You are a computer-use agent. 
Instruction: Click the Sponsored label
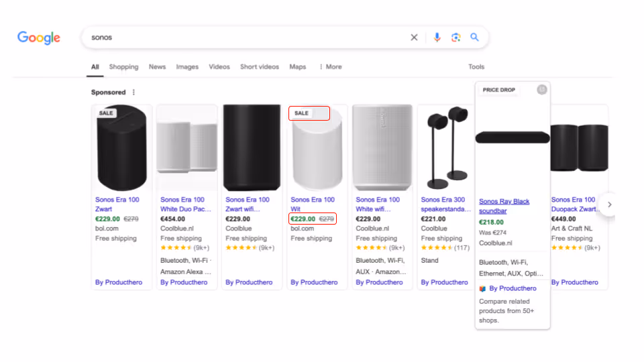tap(109, 93)
